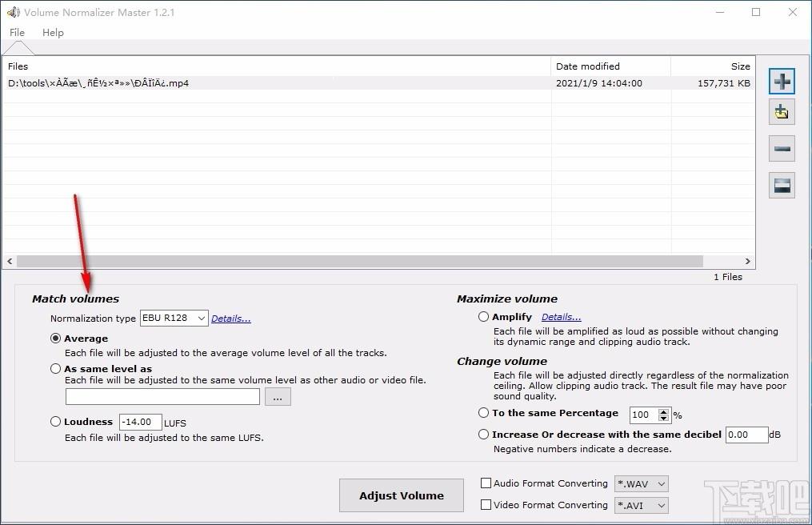The height and width of the screenshot is (525, 812).
Task: Click the Files column header
Action: (x=277, y=66)
